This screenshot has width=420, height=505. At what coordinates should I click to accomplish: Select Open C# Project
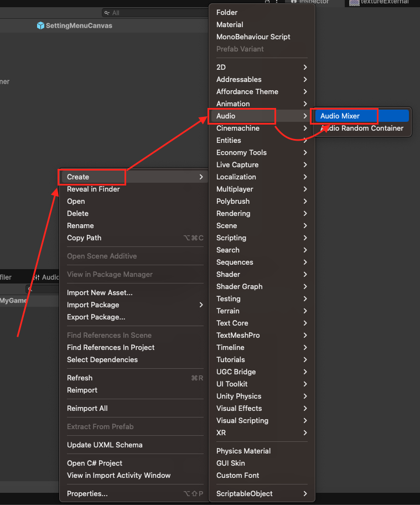pos(134,463)
